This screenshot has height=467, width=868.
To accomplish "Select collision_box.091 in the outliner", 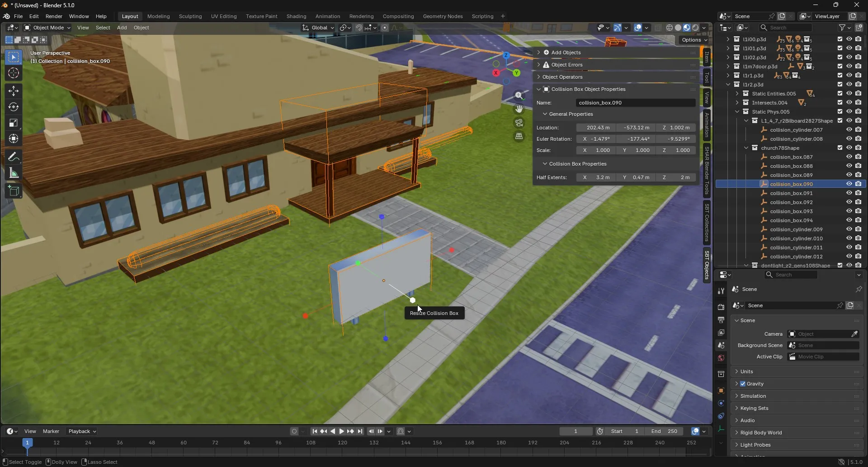I will click(x=791, y=193).
